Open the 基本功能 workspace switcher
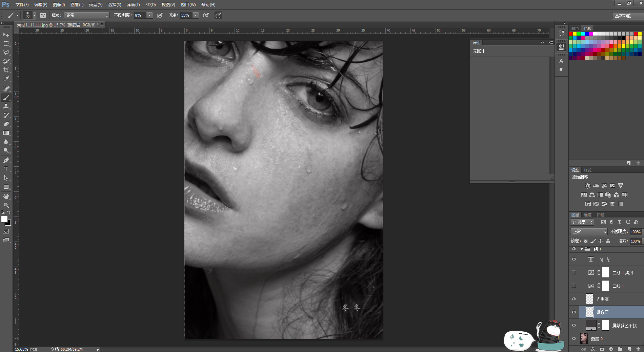Viewport: 644px width, 352px height. pos(628,16)
